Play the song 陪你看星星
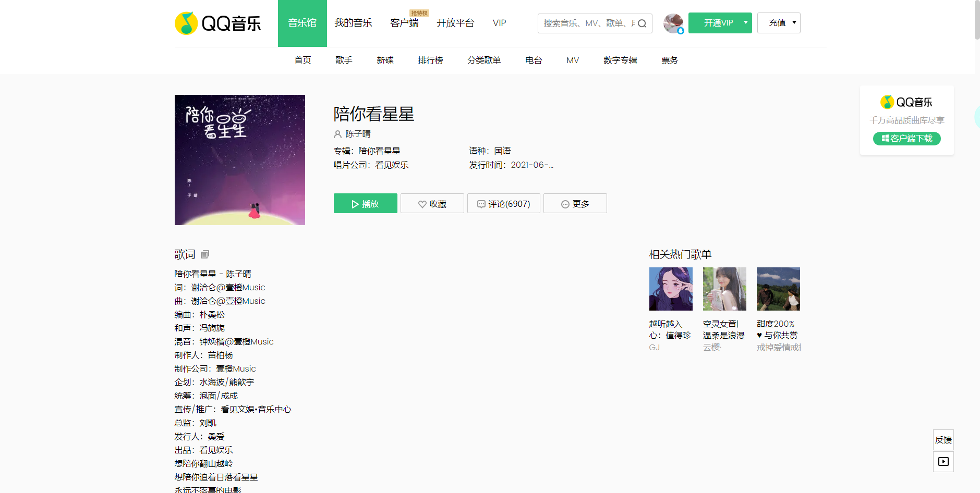 tap(365, 204)
